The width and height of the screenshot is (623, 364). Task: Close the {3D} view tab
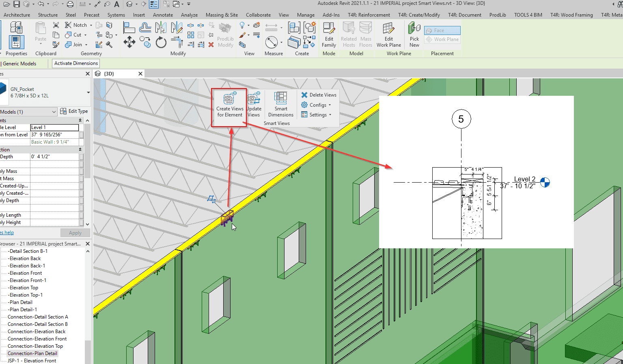point(140,74)
